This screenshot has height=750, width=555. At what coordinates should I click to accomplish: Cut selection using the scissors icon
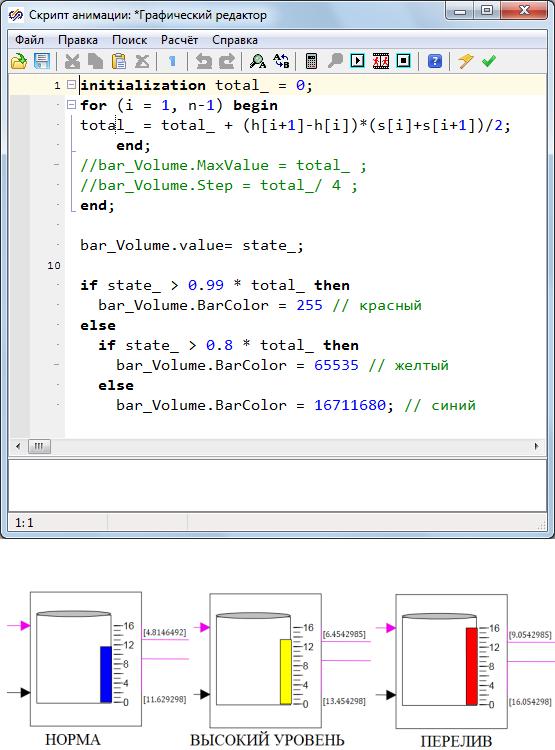pyautogui.click(x=72, y=62)
